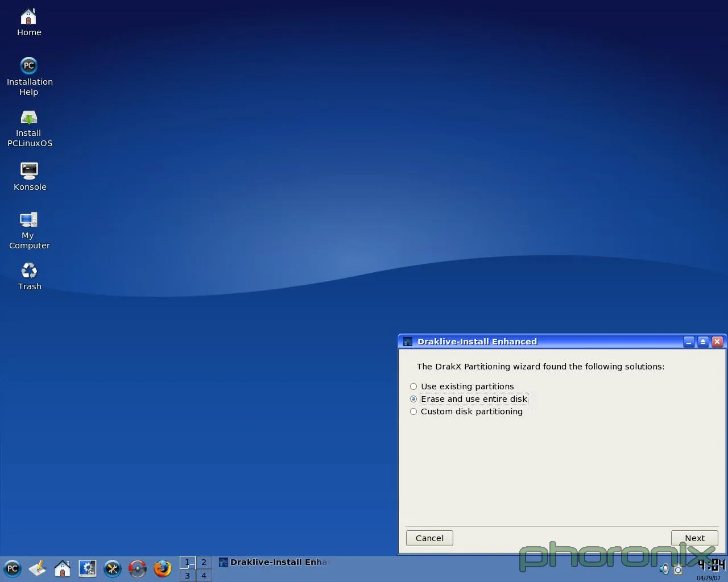
Task: Switch to virtual desktop 2
Action: tap(204, 562)
